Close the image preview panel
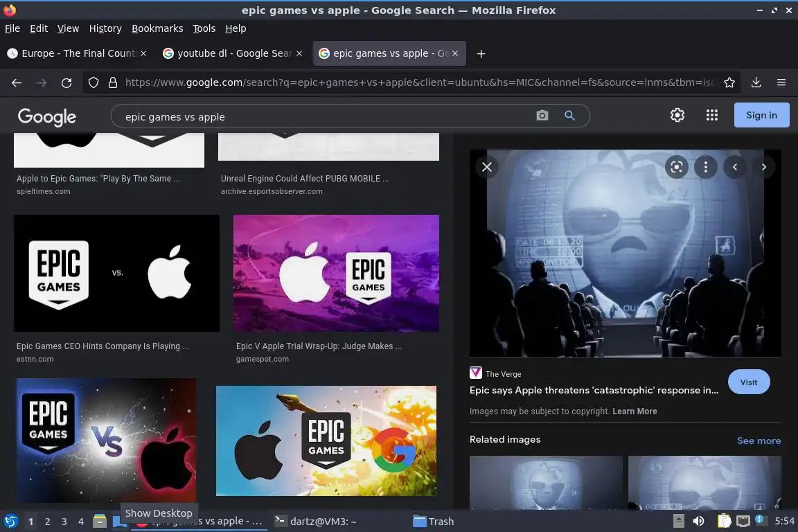The image size is (798, 532). [486, 167]
